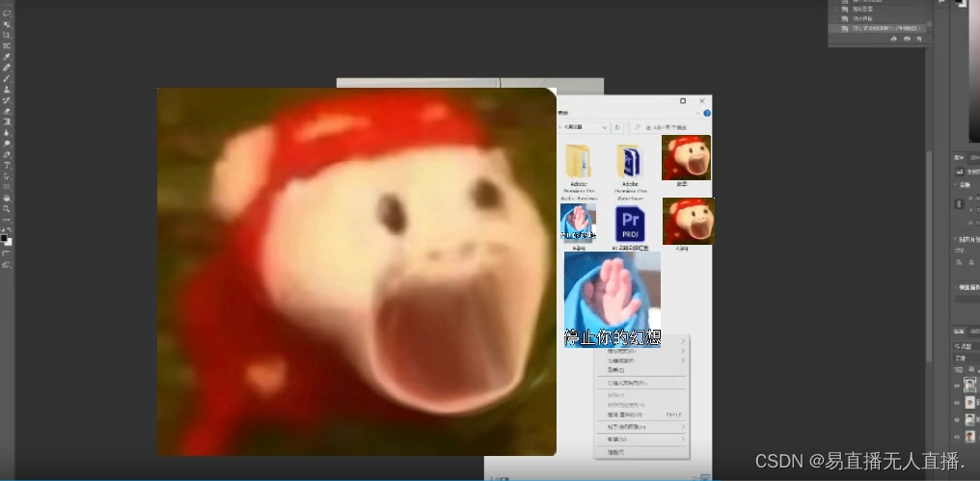Open the Edit Toolbar three-dots button
Image resolution: width=980 pixels, height=481 pixels.
[7, 220]
